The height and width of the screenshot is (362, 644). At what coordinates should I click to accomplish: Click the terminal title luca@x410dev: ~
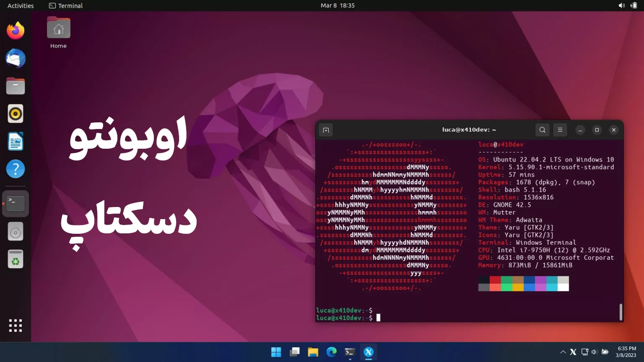(x=469, y=130)
